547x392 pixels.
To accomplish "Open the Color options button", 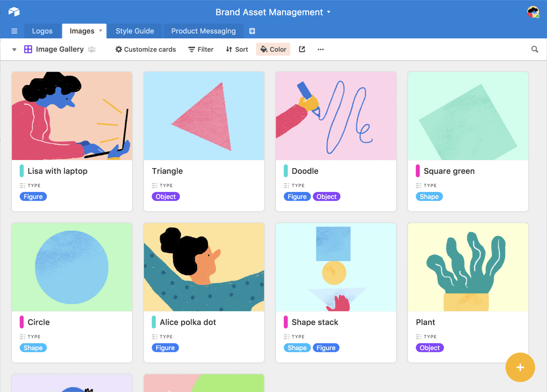I will 273,49.
